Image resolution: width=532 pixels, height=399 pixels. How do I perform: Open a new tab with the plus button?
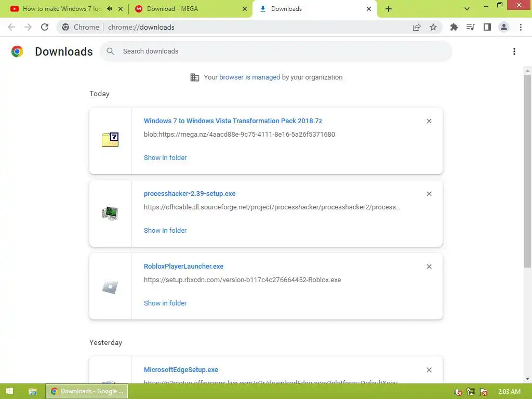click(x=389, y=9)
